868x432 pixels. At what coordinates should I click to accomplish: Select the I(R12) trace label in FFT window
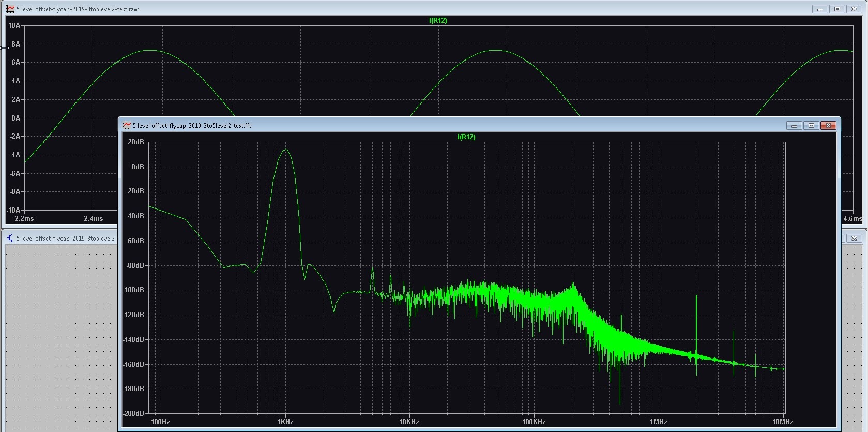(466, 137)
